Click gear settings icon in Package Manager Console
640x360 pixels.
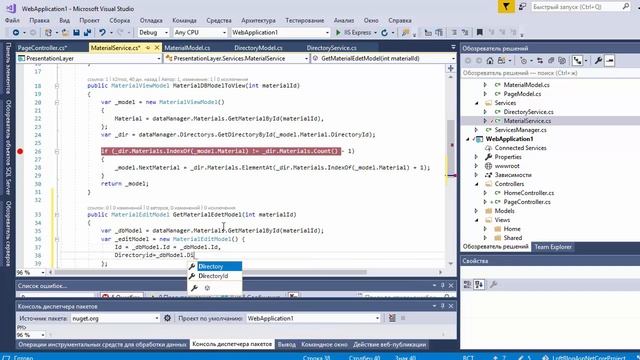tap(167, 318)
